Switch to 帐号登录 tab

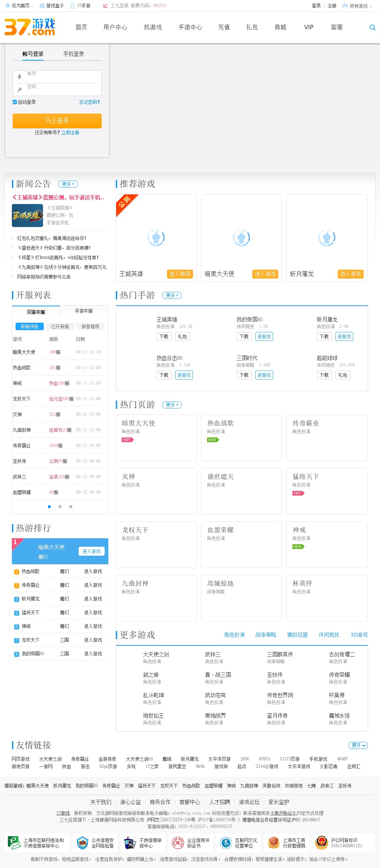pyautogui.click(x=33, y=54)
